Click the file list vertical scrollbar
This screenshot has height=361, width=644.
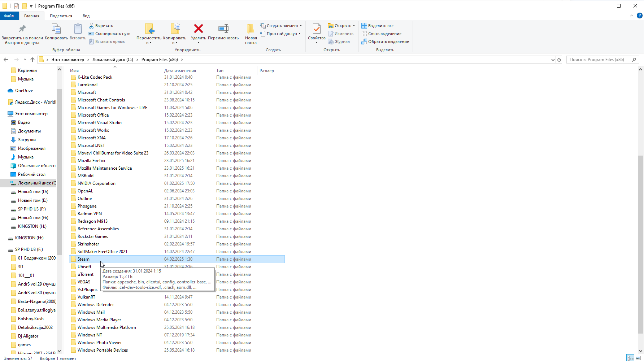click(x=641, y=244)
